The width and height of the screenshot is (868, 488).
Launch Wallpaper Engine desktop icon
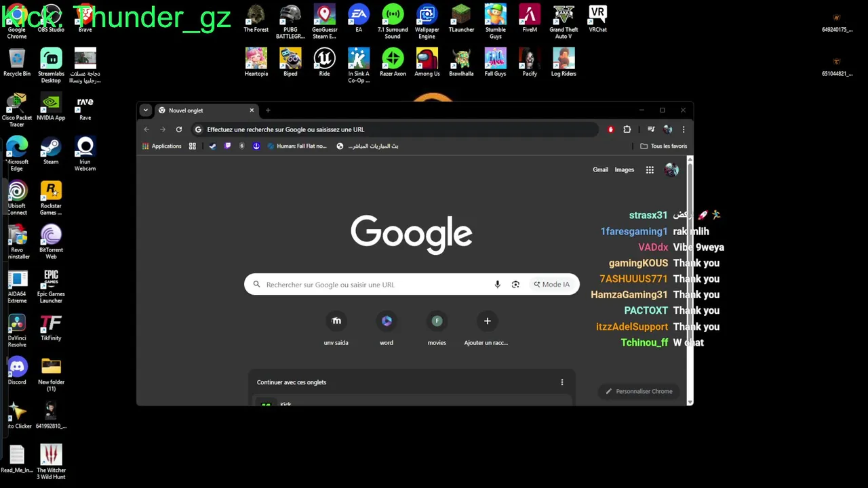point(427,22)
